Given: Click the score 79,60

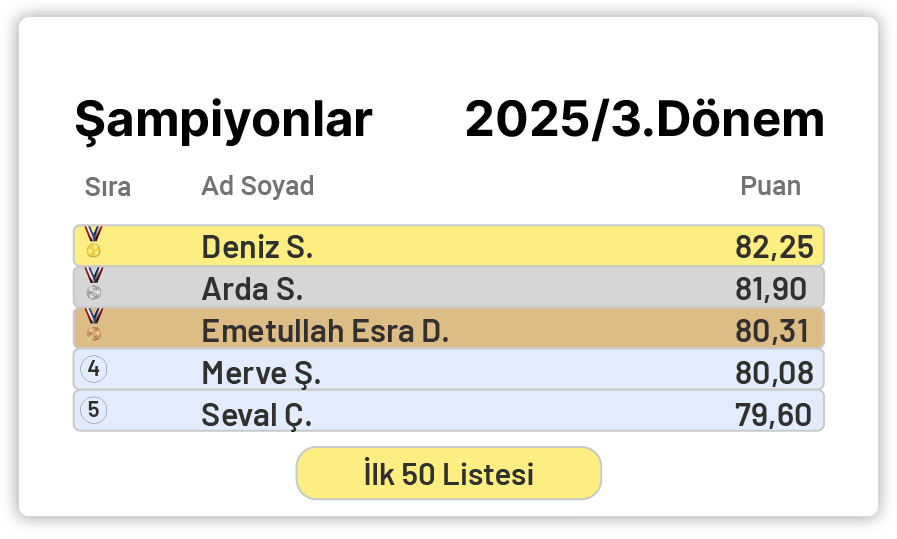Looking at the screenshot, I should click(x=773, y=414).
